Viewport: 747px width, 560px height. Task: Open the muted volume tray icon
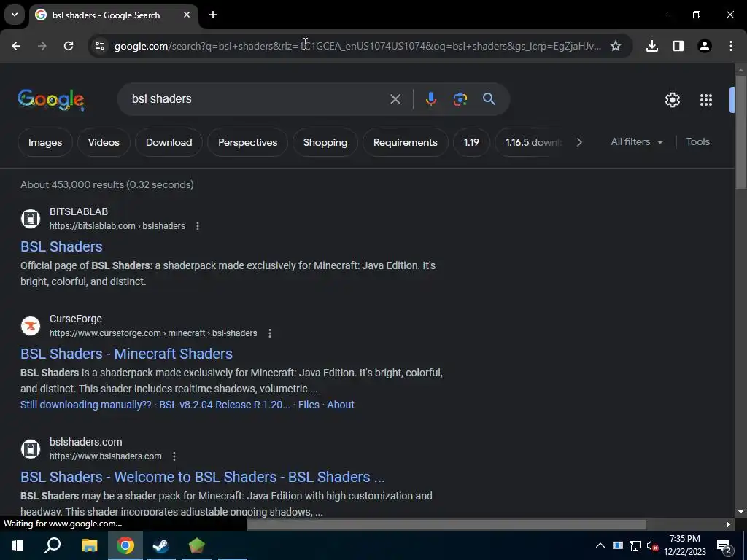[x=653, y=545]
